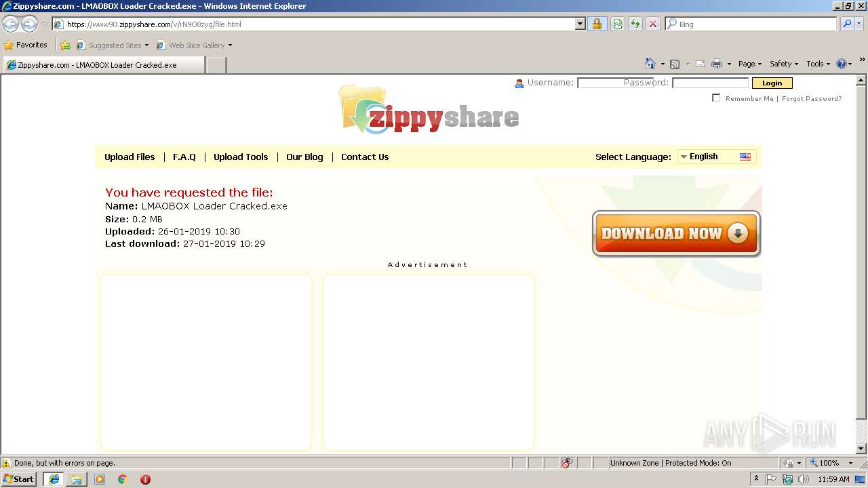Image resolution: width=868 pixels, height=488 pixels.
Task: Click the network tray icon
Action: click(x=787, y=479)
